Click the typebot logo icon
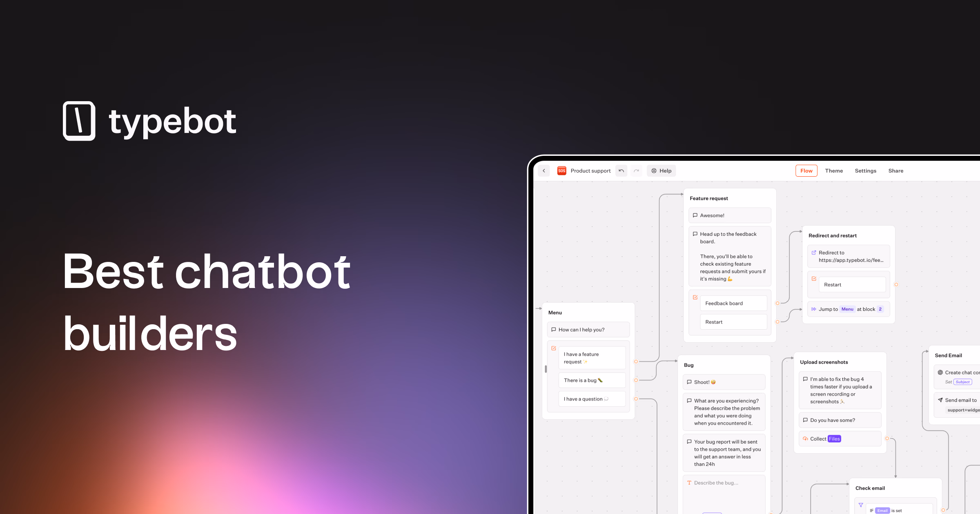Screen dimensions: 980x514 [x=79, y=121]
